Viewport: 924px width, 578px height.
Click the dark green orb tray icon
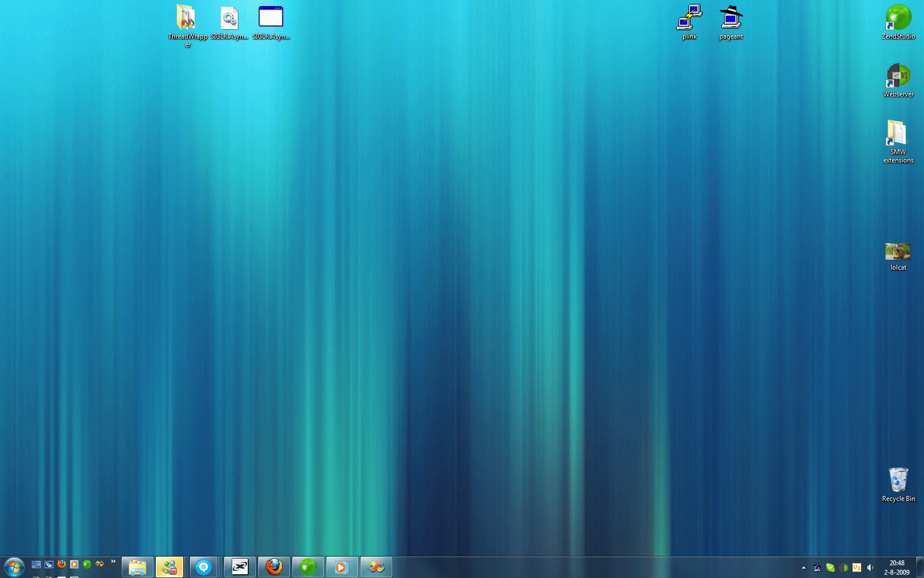pyautogui.click(x=844, y=568)
